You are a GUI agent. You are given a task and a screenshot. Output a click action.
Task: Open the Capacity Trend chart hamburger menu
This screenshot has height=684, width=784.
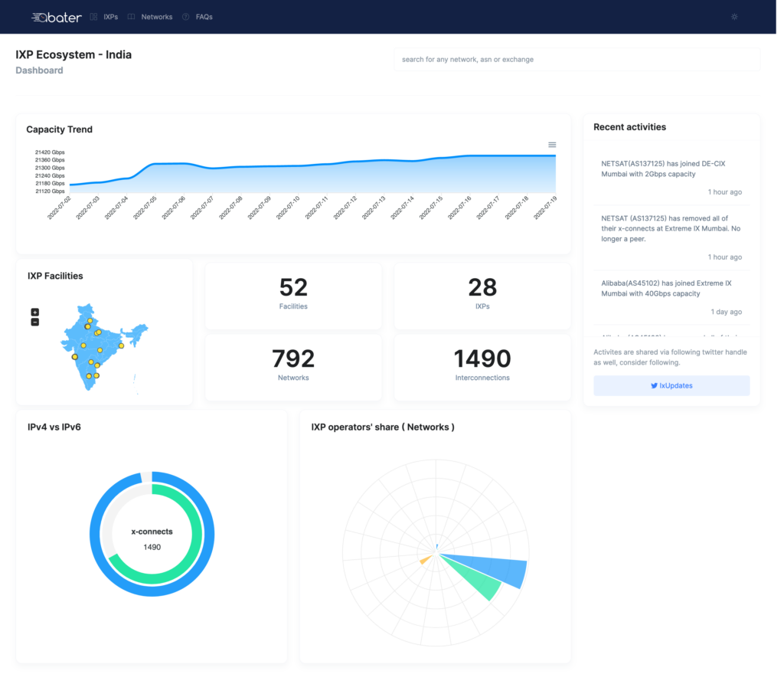point(552,145)
